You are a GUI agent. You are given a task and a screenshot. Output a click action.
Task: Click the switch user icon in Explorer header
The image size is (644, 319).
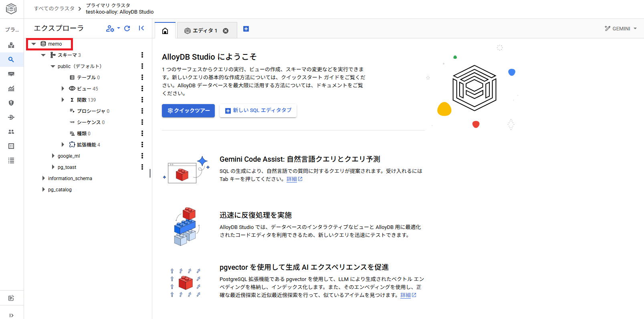[110, 28]
